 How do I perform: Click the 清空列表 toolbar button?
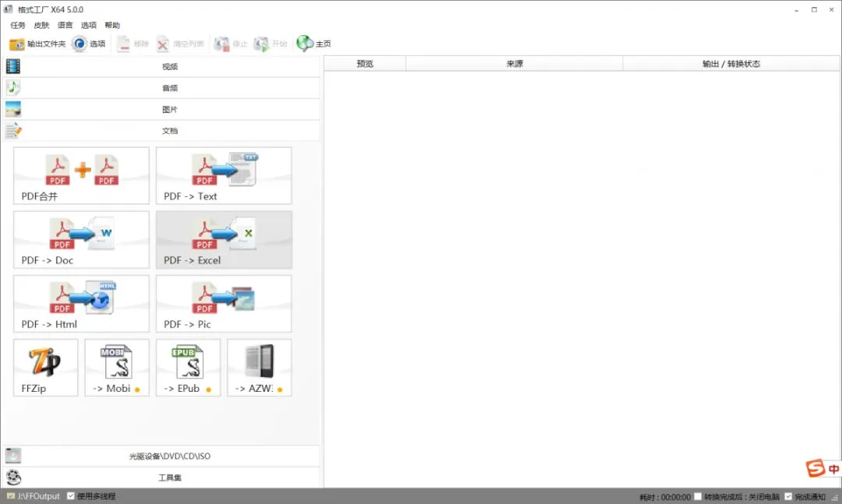pos(180,44)
